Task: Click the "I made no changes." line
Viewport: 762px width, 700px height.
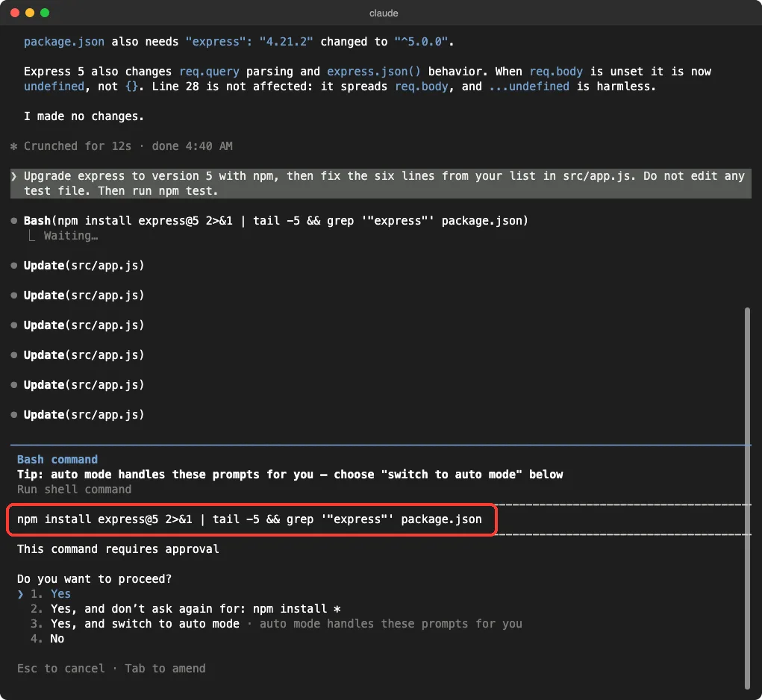Action: 84,116
